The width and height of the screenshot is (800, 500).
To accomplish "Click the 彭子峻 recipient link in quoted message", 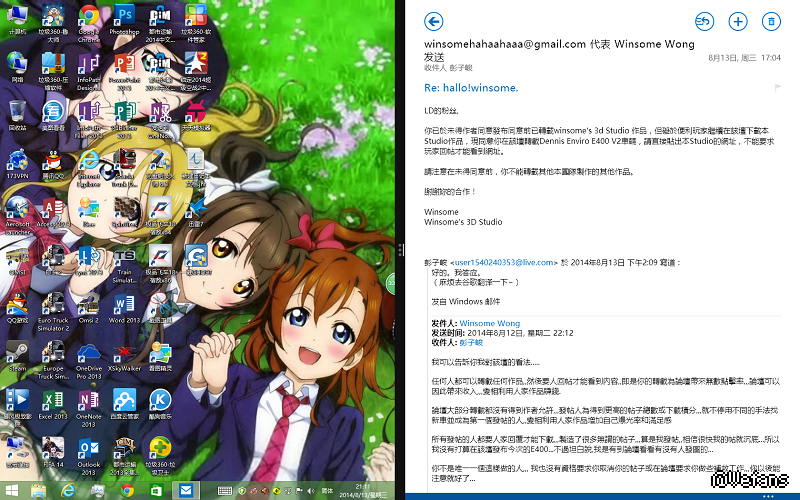I will (471, 342).
